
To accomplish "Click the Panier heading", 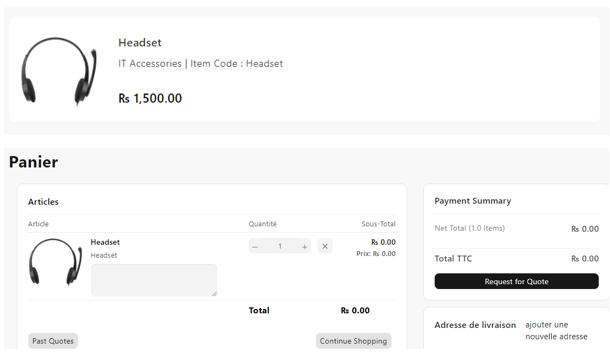I will 33,162.
